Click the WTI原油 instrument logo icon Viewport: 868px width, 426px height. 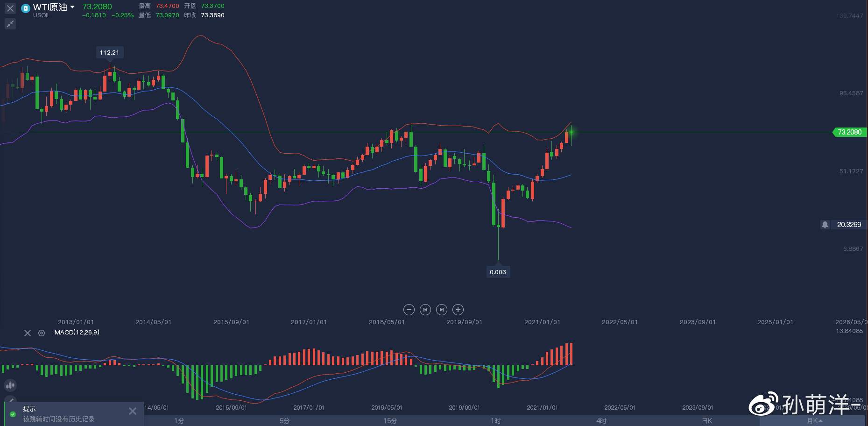26,8
